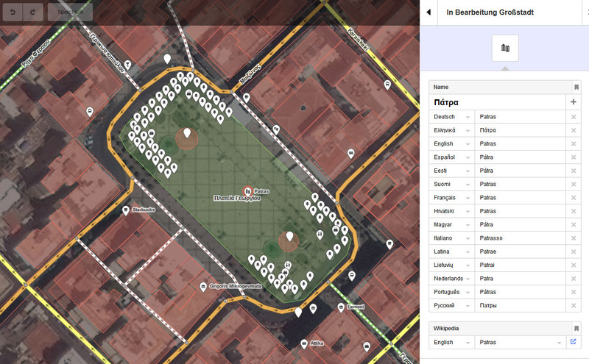
Task: Click the city preset type icon
Action: pyautogui.click(x=505, y=48)
